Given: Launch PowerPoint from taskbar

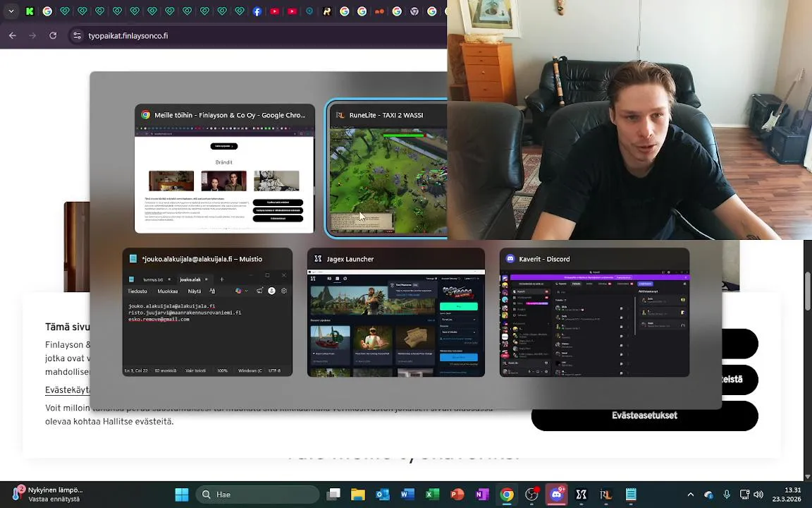Looking at the screenshot, I should (457, 495).
